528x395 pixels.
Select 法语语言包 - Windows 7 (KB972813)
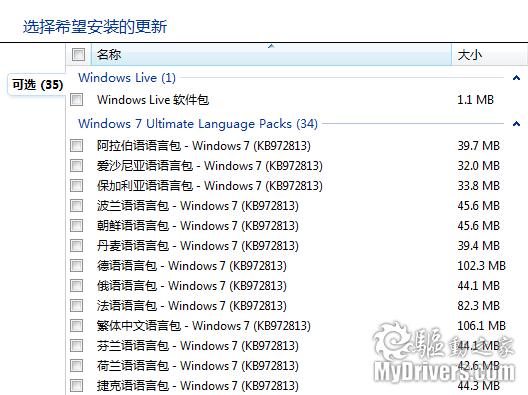pos(192,306)
